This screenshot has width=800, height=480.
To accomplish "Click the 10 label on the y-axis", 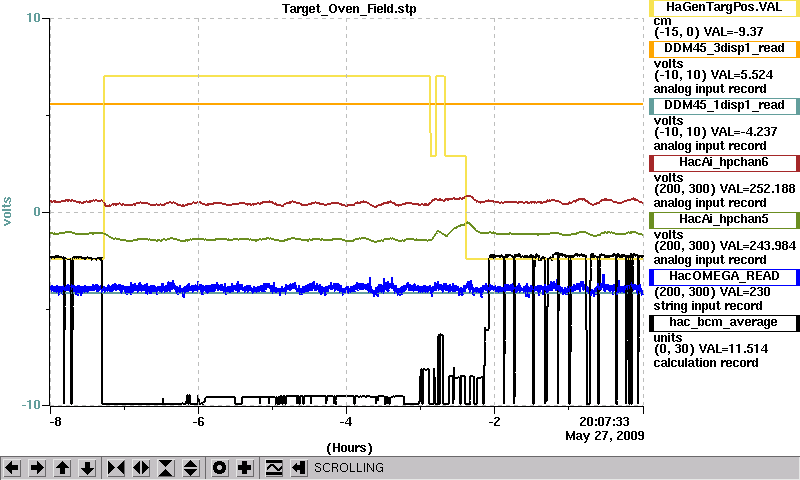I will pos(33,18).
